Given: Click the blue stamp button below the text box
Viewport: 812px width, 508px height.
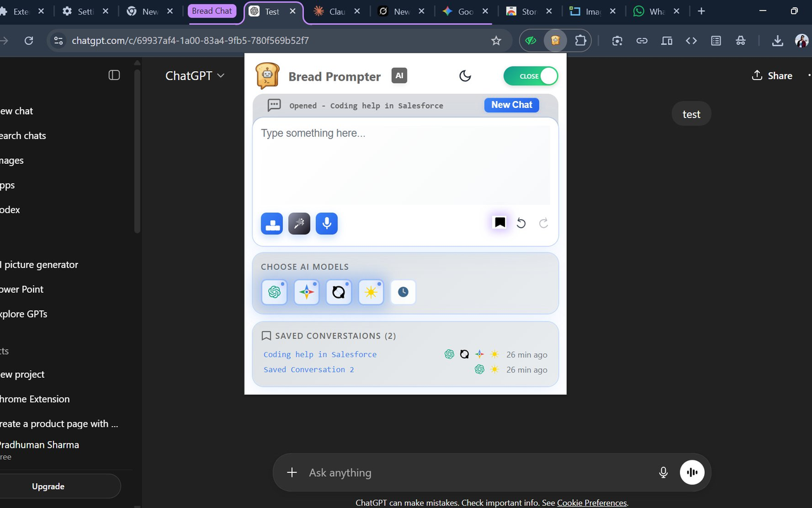Looking at the screenshot, I should pyautogui.click(x=272, y=224).
